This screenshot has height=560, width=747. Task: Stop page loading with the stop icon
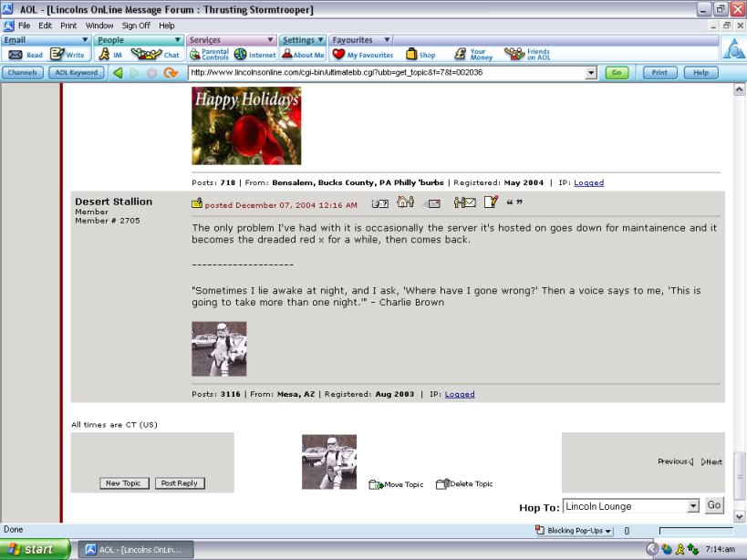click(152, 73)
